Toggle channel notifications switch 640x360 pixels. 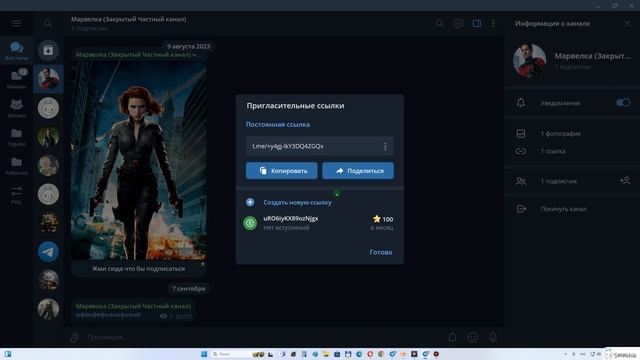(623, 102)
